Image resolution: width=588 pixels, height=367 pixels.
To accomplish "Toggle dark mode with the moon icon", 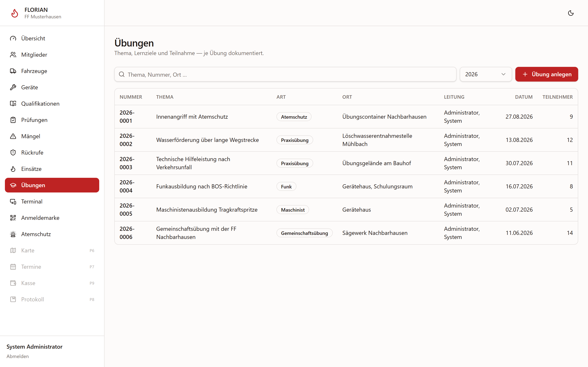I will [570, 13].
